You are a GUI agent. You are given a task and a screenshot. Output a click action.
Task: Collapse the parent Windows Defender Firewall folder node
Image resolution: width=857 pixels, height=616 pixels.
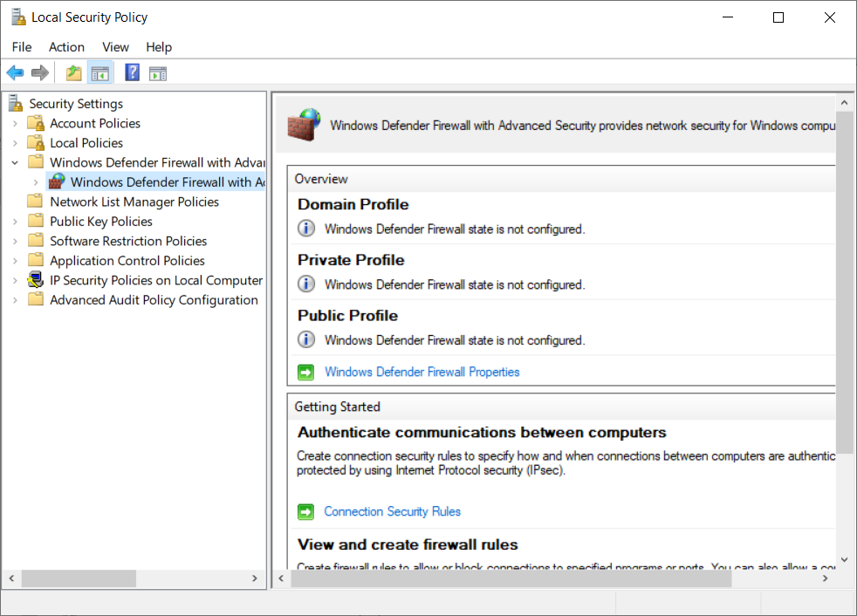coord(16,163)
